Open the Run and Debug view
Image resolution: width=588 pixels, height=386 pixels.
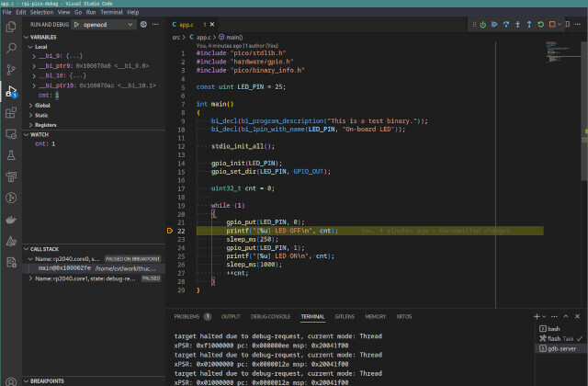(x=11, y=91)
